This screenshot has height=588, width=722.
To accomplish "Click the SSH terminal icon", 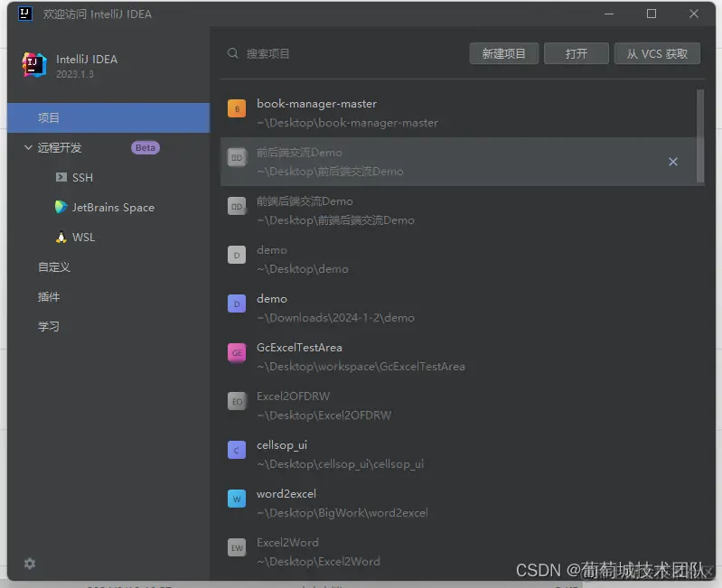I will pyautogui.click(x=61, y=177).
